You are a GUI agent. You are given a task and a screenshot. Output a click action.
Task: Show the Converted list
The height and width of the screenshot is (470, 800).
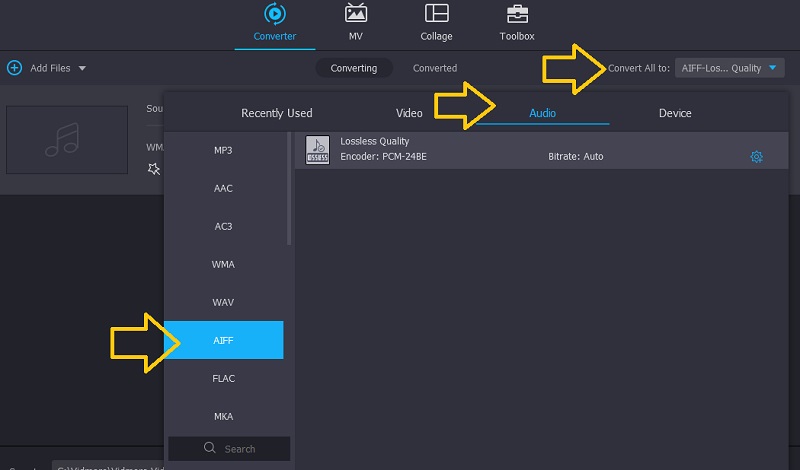pos(435,68)
